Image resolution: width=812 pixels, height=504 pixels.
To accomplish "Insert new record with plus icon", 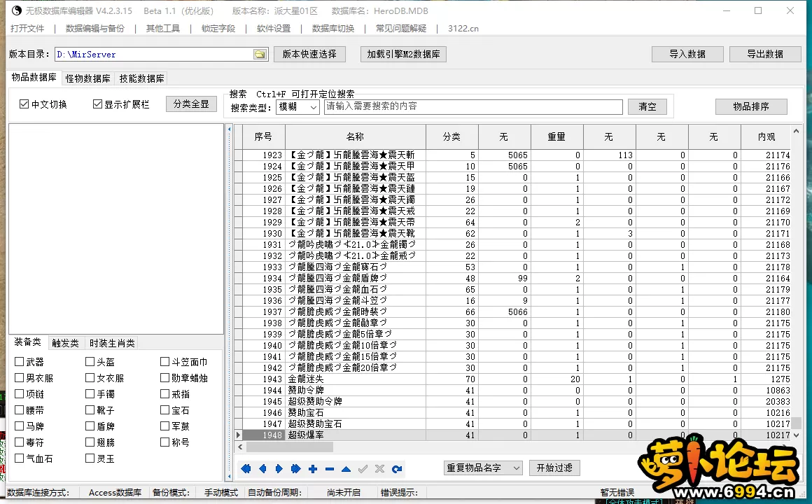I will (x=313, y=469).
